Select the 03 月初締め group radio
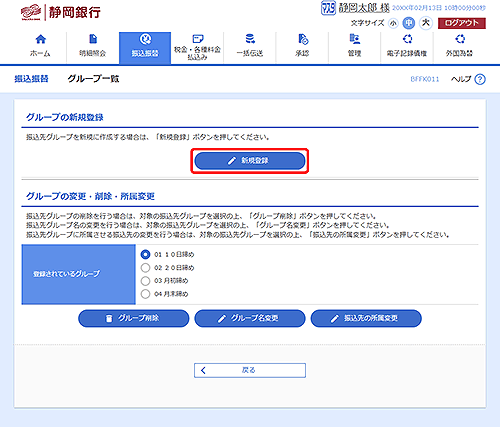Screen dimensions: 500x427 145,281
